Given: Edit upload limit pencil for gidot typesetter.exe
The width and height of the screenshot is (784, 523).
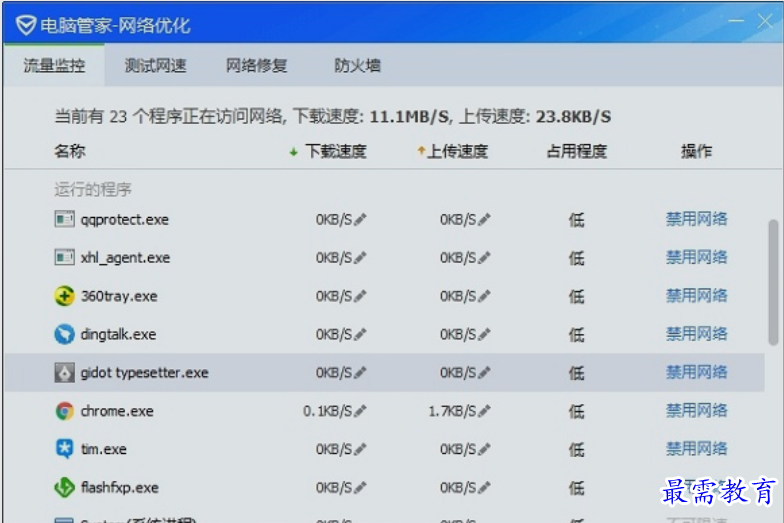Looking at the screenshot, I should [x=484, y=372].
